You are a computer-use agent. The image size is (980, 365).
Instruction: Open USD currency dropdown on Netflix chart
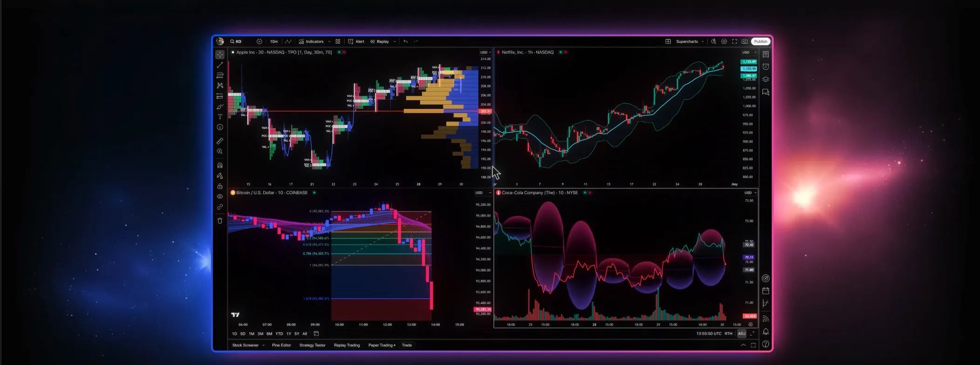click(749, 52)
